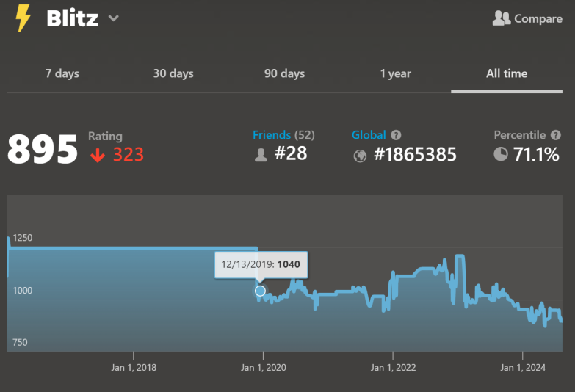The image size is (575, 392).
Task: Click the 895 rating value
Action: (x=43, y=149)
